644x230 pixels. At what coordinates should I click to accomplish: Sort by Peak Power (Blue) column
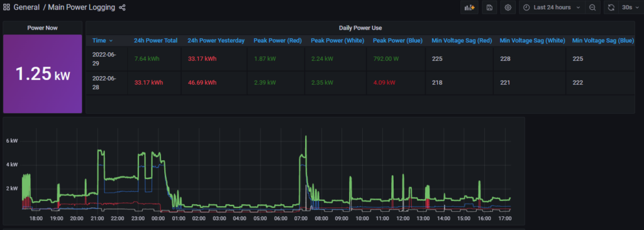397,40
